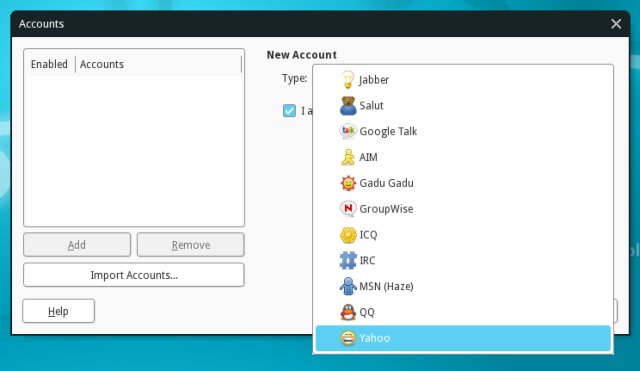Click the Salut bear icon
Viewport: 640px width, 371px height.
coord(348,105)
